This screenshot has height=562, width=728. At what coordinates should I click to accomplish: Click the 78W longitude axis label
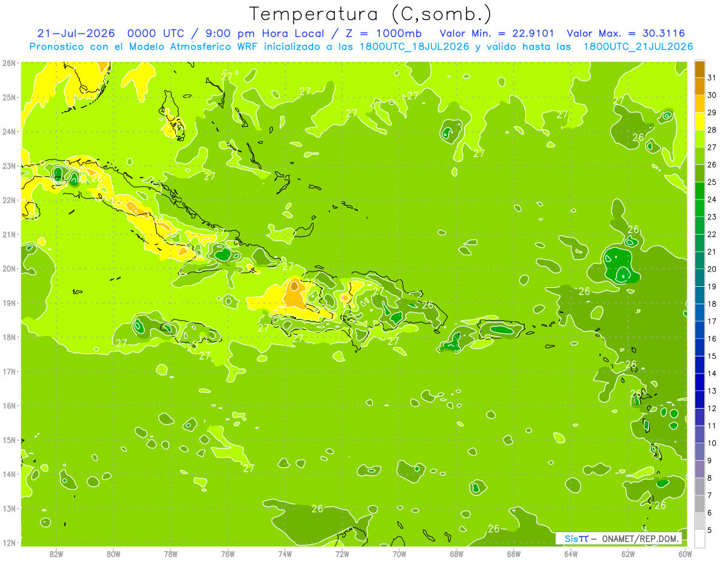170,554
